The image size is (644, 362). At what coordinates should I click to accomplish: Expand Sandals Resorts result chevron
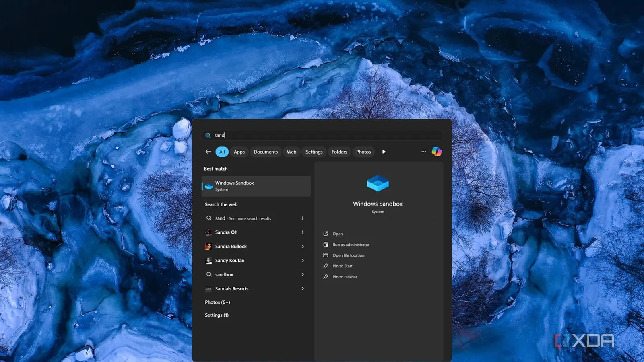(303, 288)
